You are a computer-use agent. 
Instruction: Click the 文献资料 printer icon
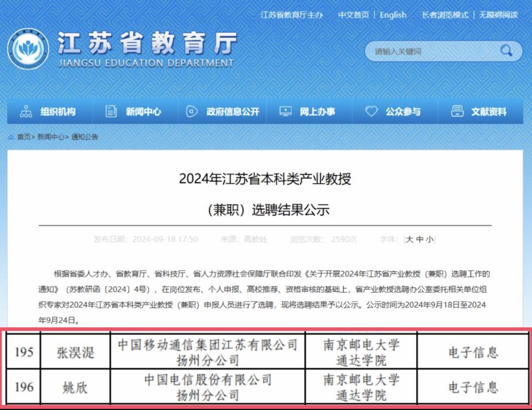tap(457, 111)
